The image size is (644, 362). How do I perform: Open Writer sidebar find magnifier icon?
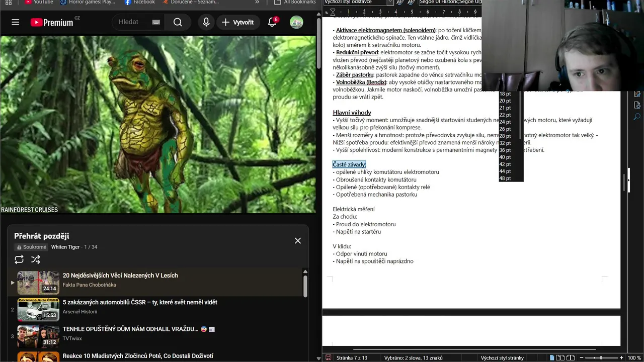tap(637, 117)
